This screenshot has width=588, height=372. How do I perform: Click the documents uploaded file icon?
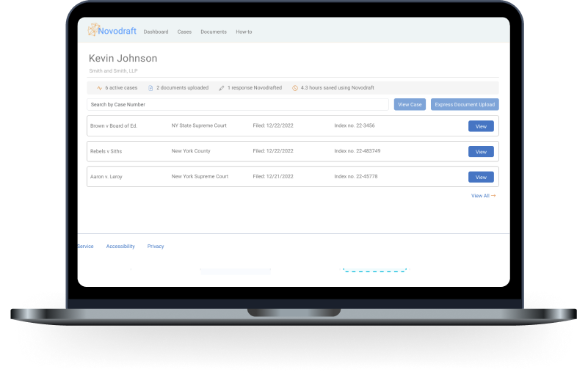click(x=150, y=88)
